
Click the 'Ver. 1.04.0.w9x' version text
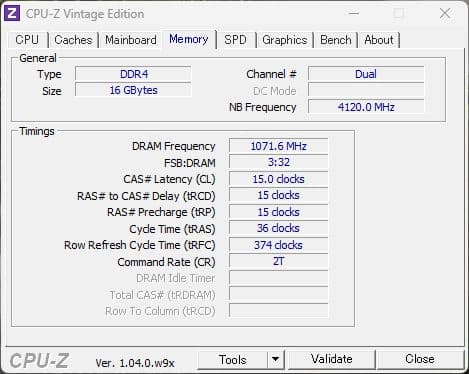pyautogui.click(x=135, y=363)
